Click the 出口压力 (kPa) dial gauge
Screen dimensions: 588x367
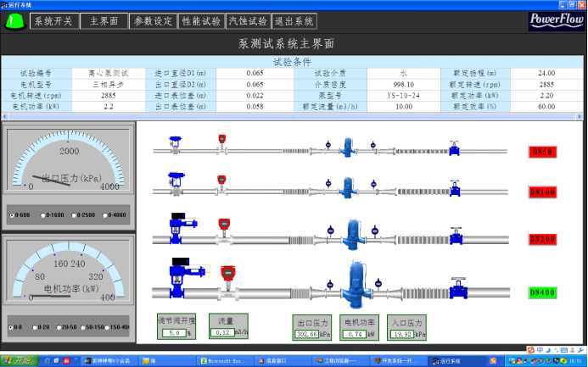(68, 158)
